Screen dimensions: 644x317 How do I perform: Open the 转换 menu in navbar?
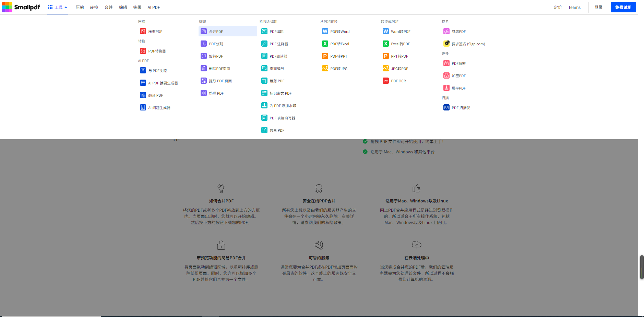tap(94, 7)
